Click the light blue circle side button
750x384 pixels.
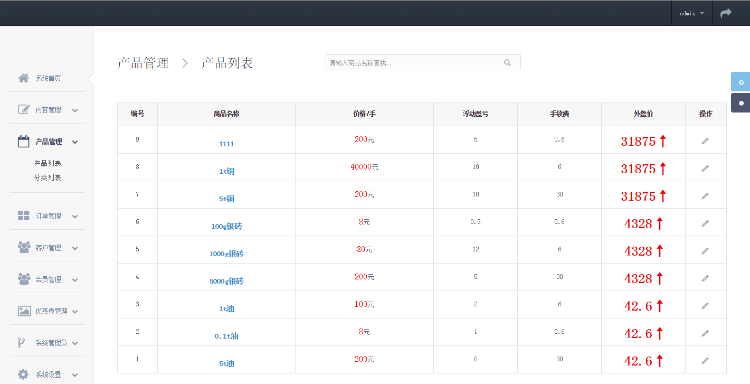tap(740, 82)
